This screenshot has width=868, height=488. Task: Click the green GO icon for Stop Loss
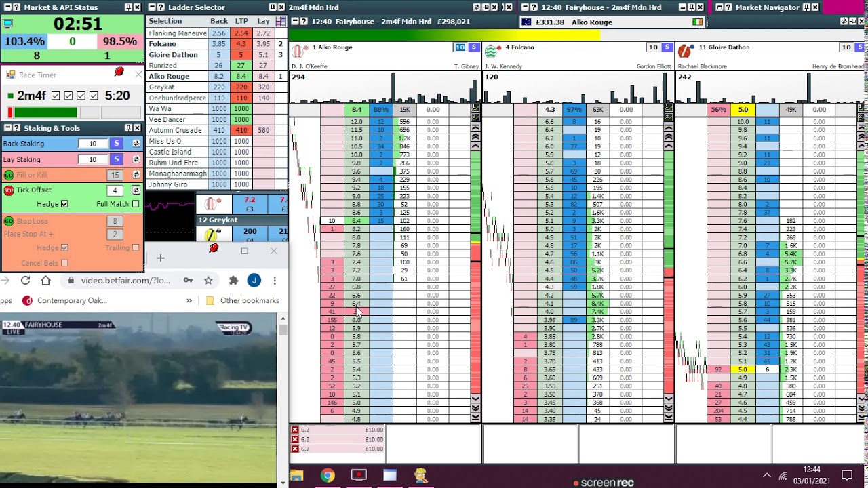(x=9, y=221)
